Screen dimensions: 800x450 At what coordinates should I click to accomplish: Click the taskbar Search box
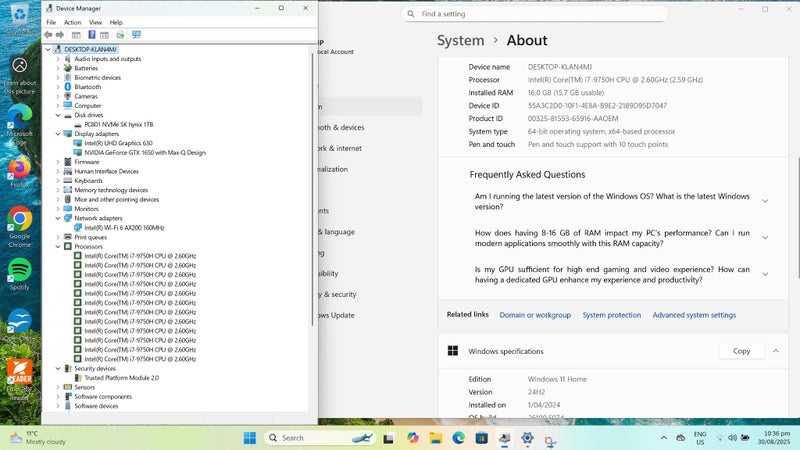[320, 438]
